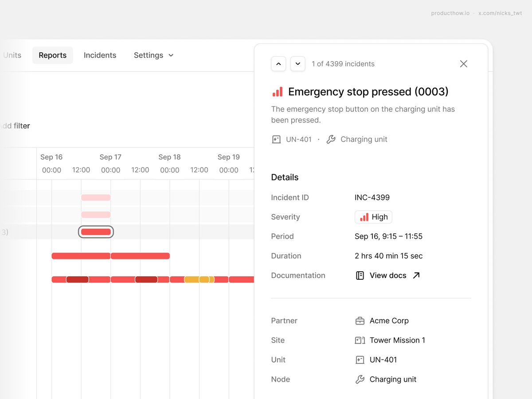532x399 pixels.
Task: Click the Sep 16 date header
Action: click(x=51, y=157)
